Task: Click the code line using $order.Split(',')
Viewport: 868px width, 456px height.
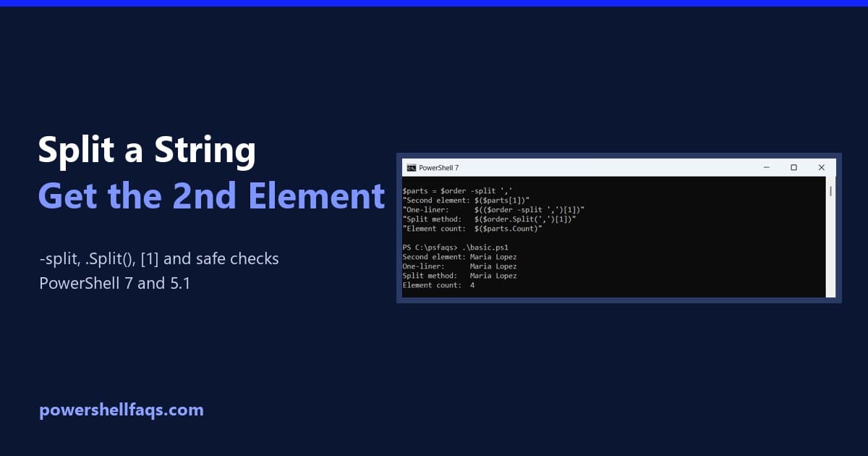Action: tap(489, 219)
